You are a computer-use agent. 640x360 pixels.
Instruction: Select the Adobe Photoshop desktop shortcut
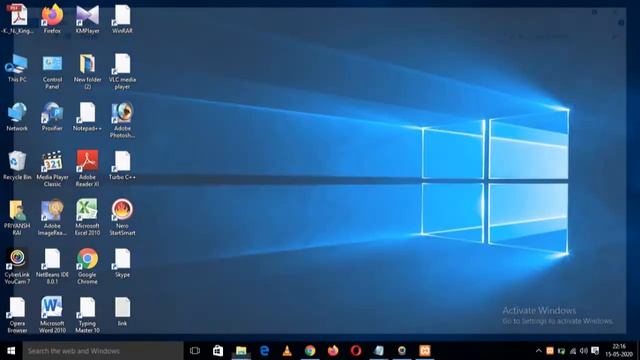pyautogui.click(x=122, y=120)
